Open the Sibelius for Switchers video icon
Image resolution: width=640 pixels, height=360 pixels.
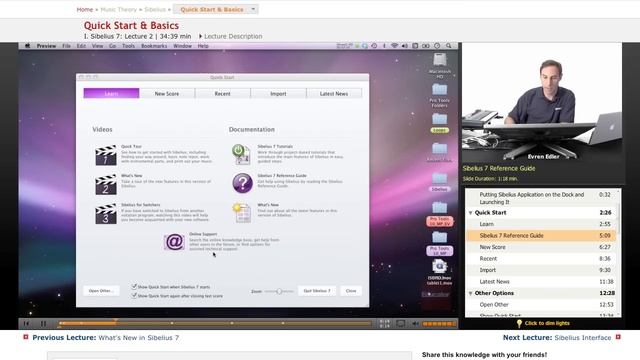(106, 213)
